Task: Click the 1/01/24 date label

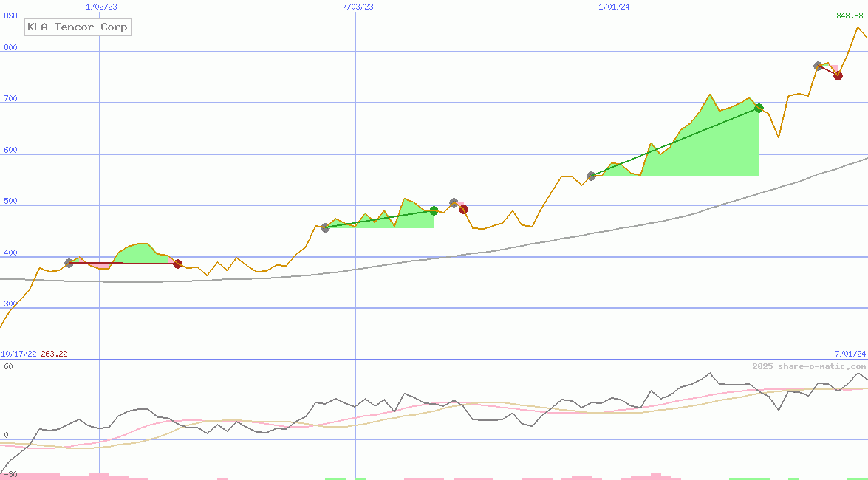Action: click(614, 7)
